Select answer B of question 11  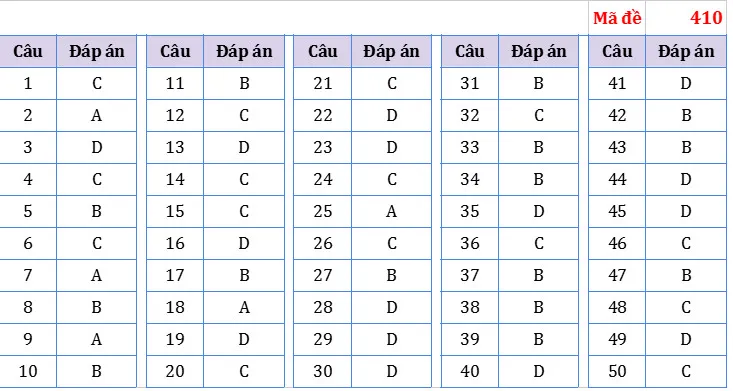244,83
